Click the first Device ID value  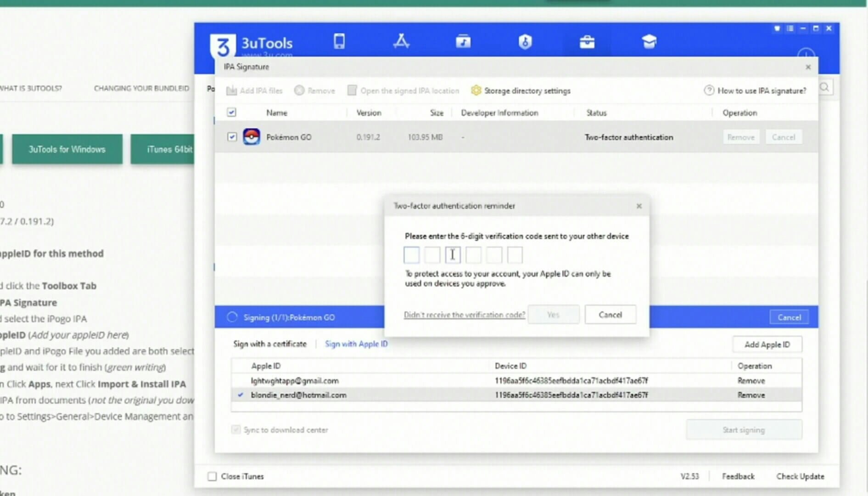click(x=571, y=381)
